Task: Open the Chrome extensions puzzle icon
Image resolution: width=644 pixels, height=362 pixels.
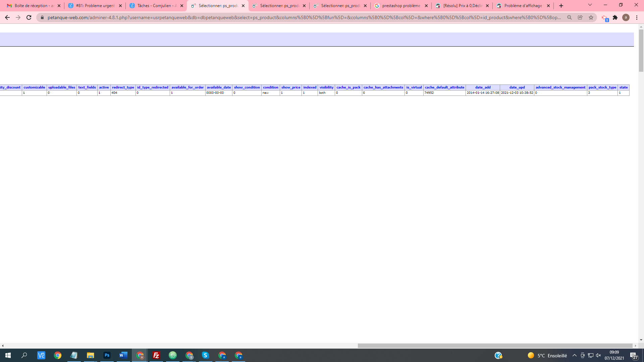Action: point(615,17)
